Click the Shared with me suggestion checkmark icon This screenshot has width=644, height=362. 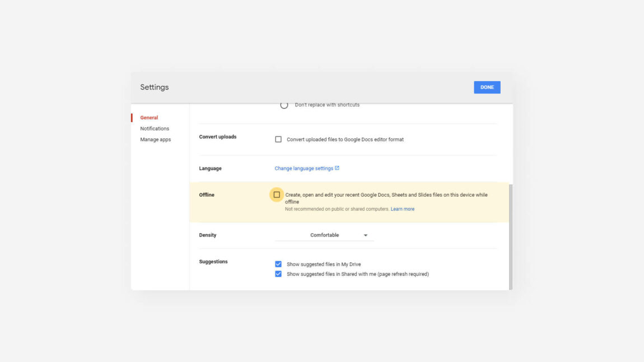click(x=277, y=273)
